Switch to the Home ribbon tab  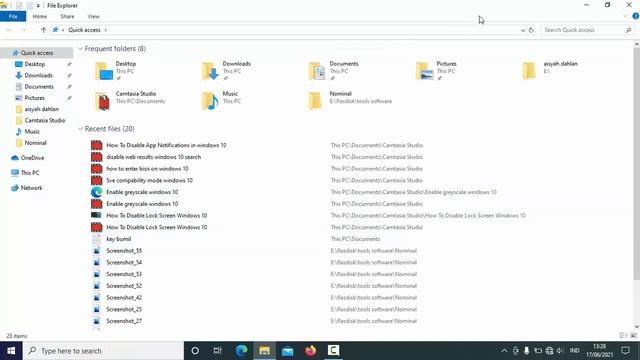pos(40,16)
